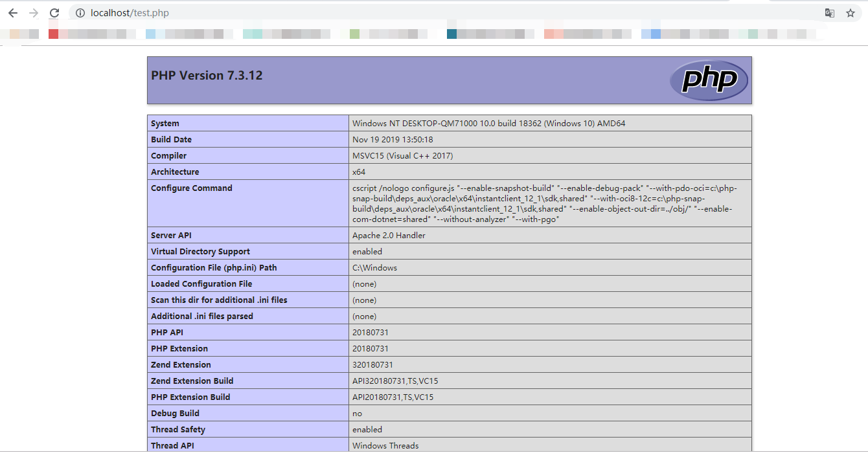Screen dimensions: 868x455
Task: Click the Windows NT DESKTOP-QM71000 system value
Action: click(x=488, y=124)
